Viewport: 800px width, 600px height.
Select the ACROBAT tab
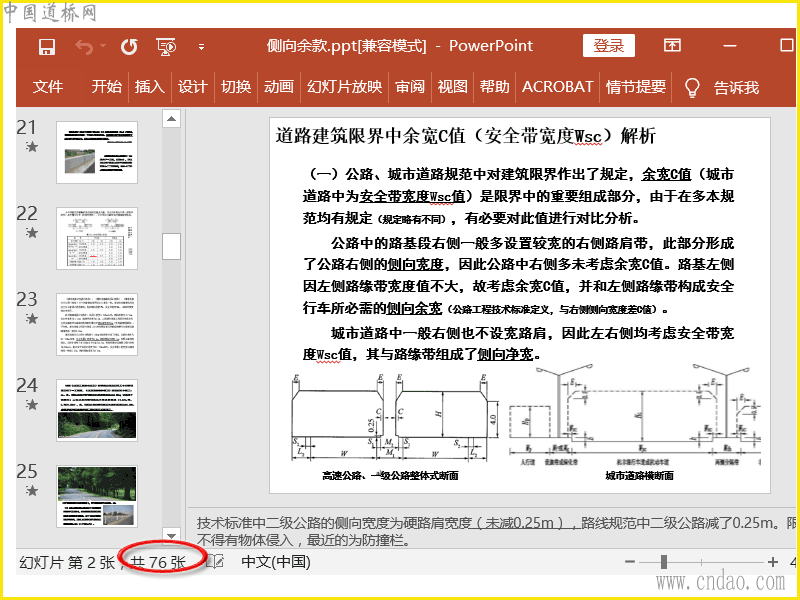(557, 87)
